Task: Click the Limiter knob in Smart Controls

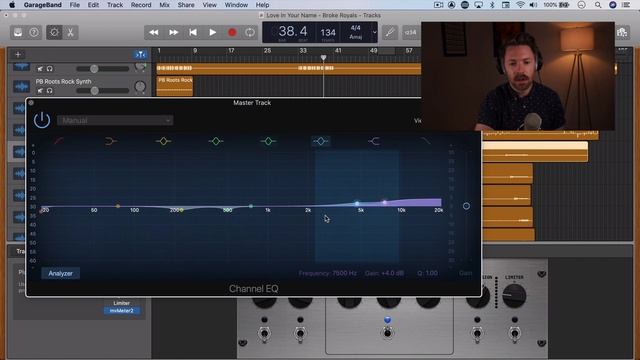Action: 514,296
